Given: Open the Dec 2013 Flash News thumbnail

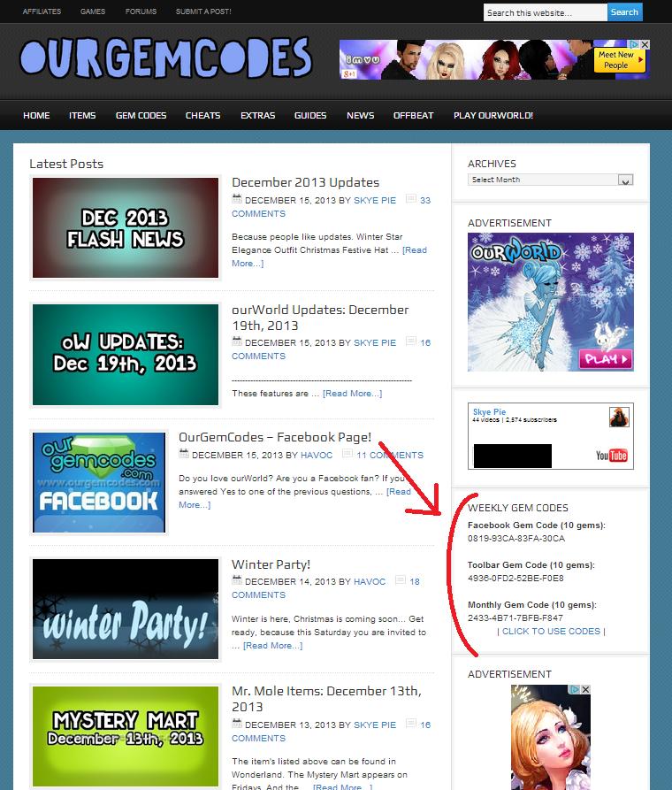Looking at the screenshot, I should pos(126,228).
